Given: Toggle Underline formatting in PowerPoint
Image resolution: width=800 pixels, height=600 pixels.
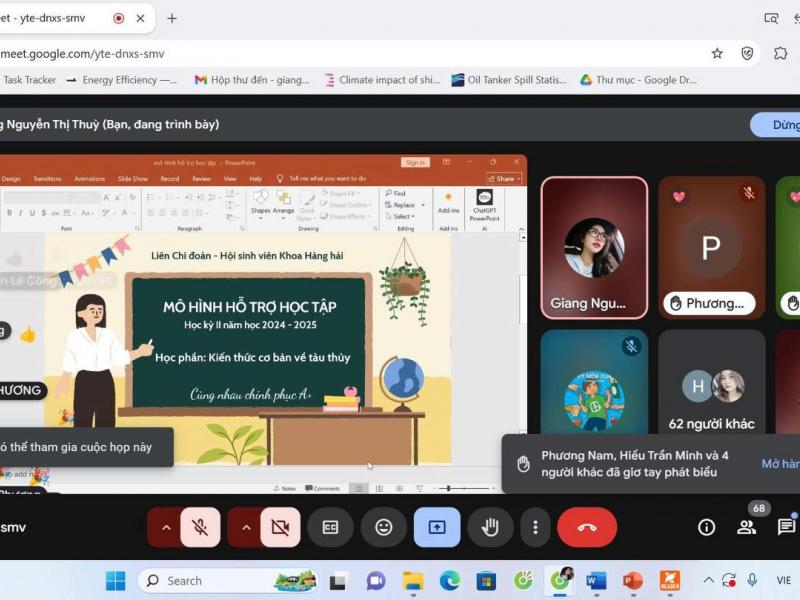Looking at the screenshot, I should click(32, 213).
